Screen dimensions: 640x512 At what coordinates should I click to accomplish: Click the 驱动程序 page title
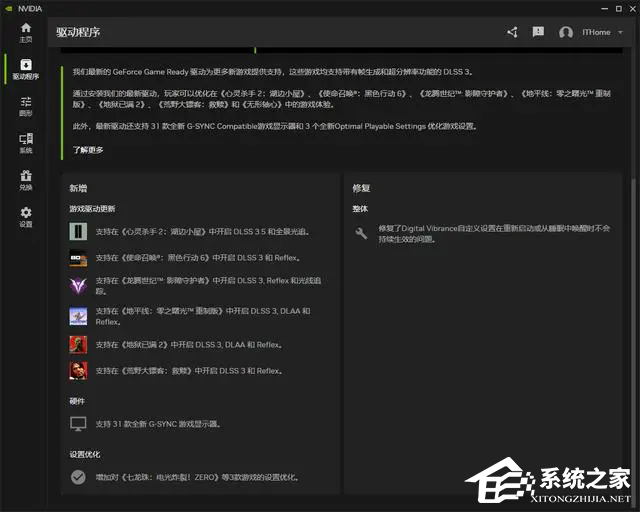78,32
